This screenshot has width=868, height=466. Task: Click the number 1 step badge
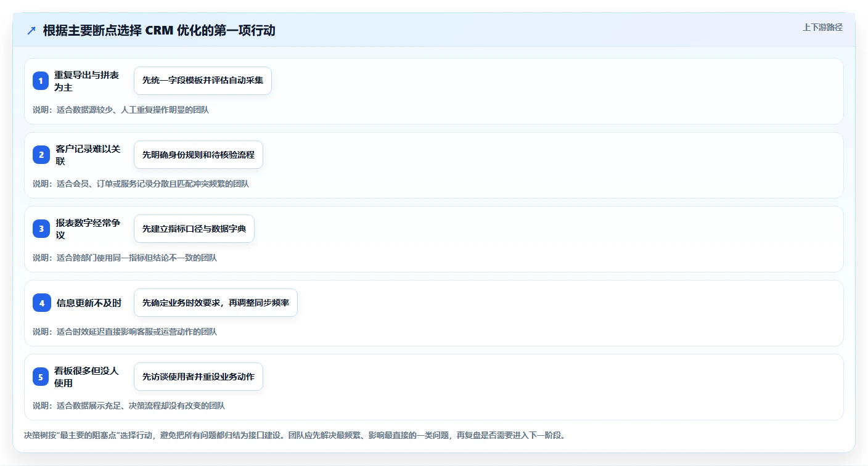[41, 81]
